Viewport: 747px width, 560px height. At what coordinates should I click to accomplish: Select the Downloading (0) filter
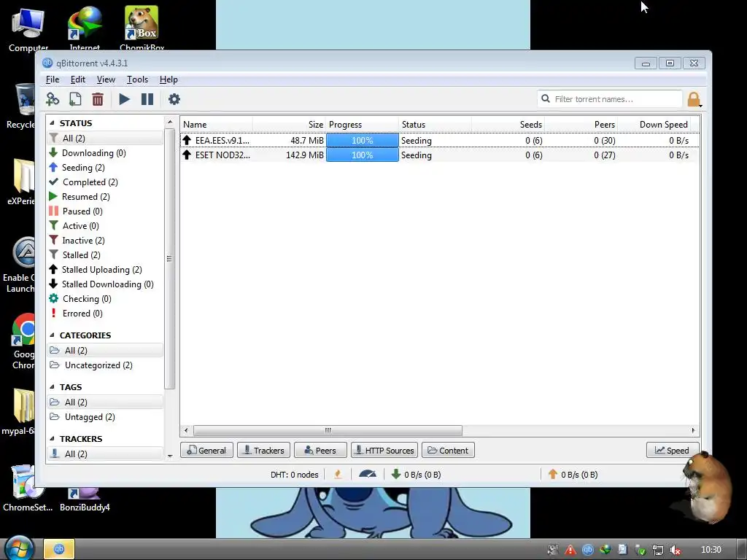click(x=105, y=153)
